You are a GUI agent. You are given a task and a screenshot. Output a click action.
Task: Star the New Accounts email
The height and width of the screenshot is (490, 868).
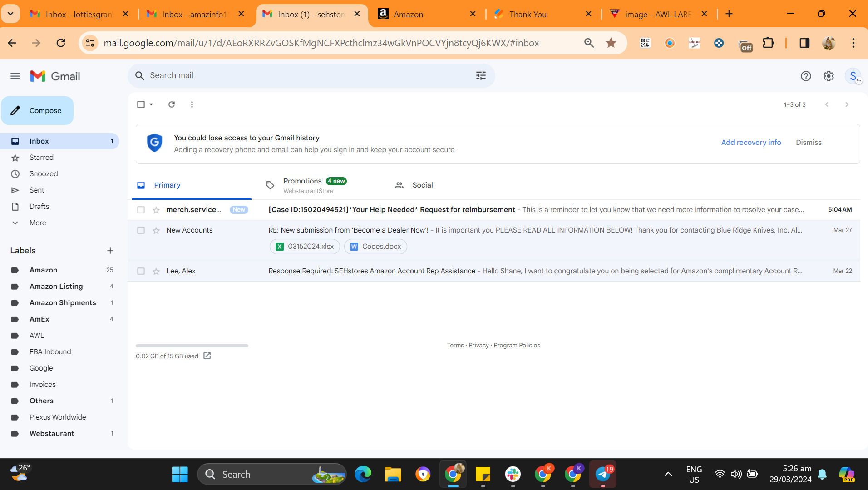[156, 230]
